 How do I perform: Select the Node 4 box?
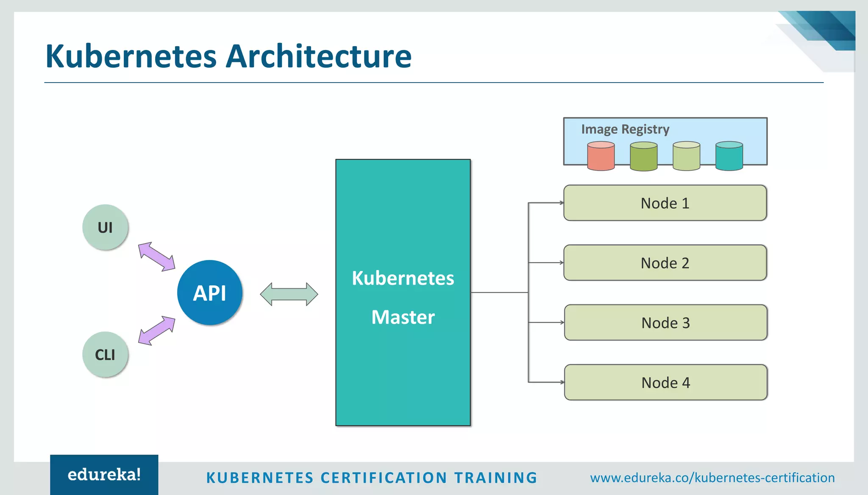coord(666,382)
